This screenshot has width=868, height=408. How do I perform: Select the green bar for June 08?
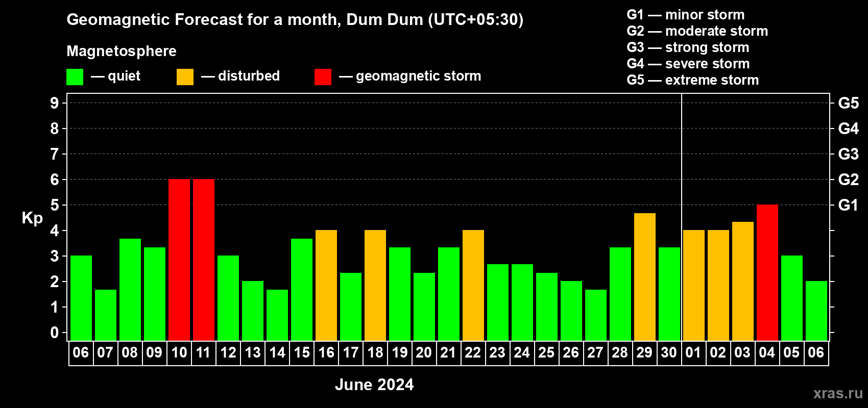130,290
